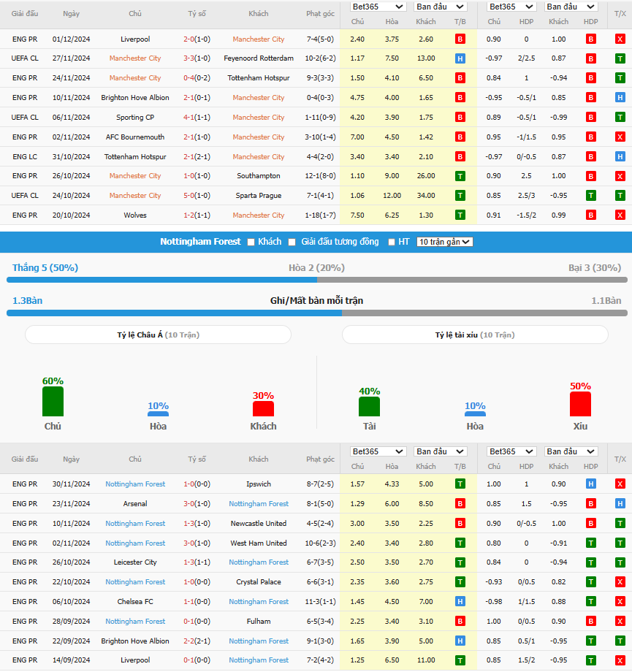Click green T T/X badge in Newcastle United row

pyautogui.click(x=620, y=523)
